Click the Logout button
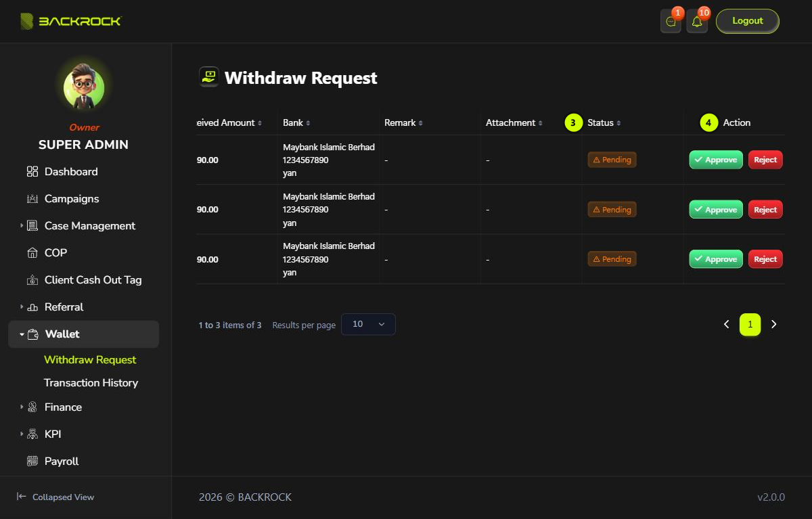The width and height of the screenshot is (812, 519). pos(748,21)
